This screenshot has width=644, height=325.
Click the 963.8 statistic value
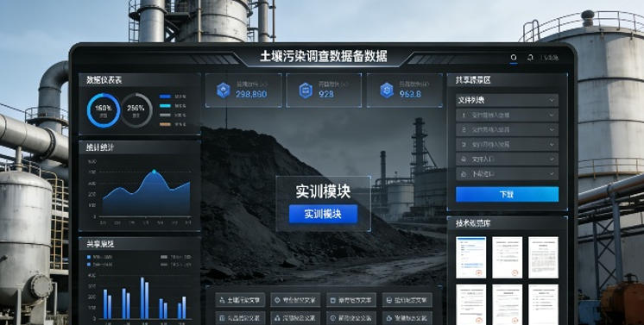point(410,94)
